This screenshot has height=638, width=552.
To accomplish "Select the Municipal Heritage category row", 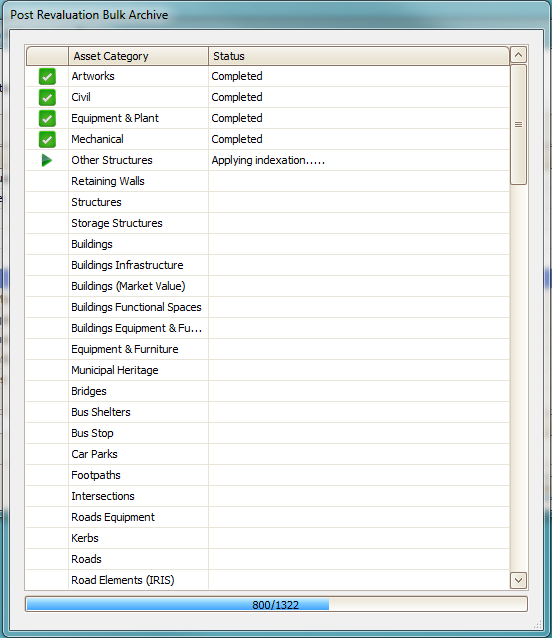I will (268, 370).
